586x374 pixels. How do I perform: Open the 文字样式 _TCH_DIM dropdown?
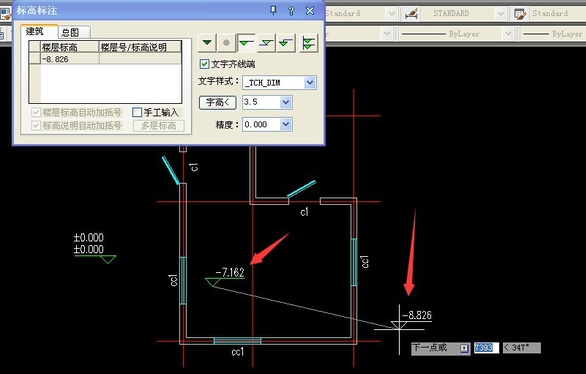pyautogui.click(x=310, y=83)
